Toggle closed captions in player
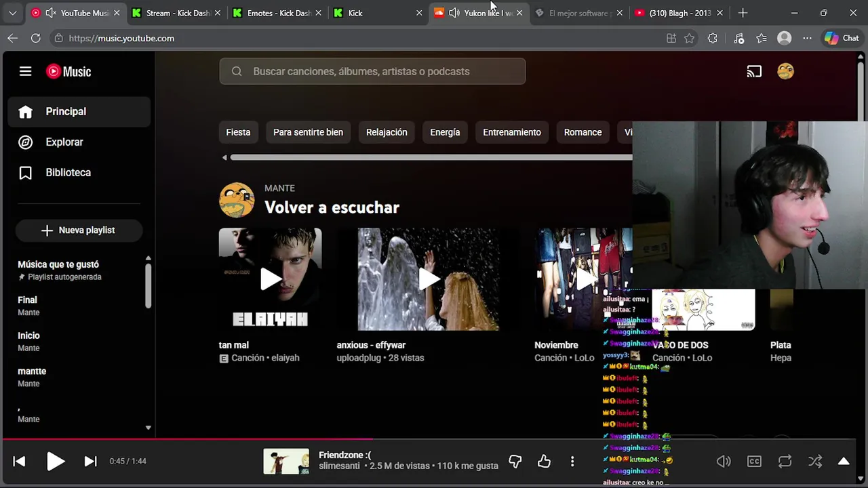Viewport: 868px width, 488px height. (754, 462)
